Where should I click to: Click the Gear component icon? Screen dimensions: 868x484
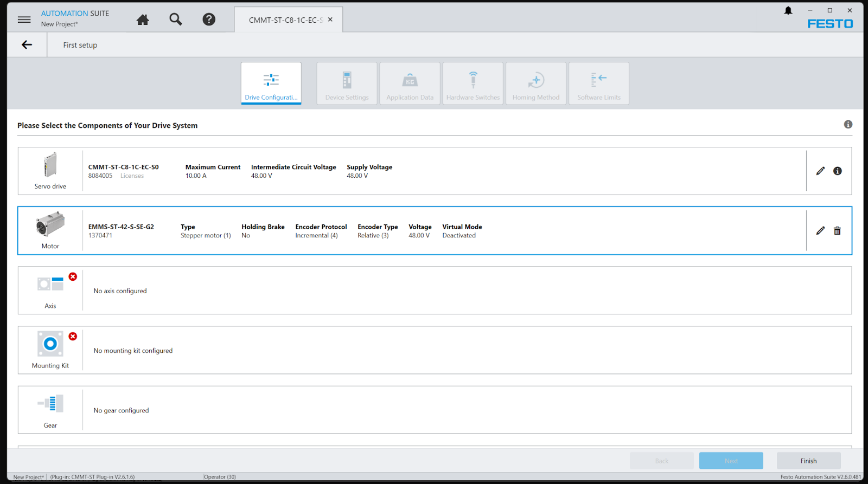tap(50, 403)
